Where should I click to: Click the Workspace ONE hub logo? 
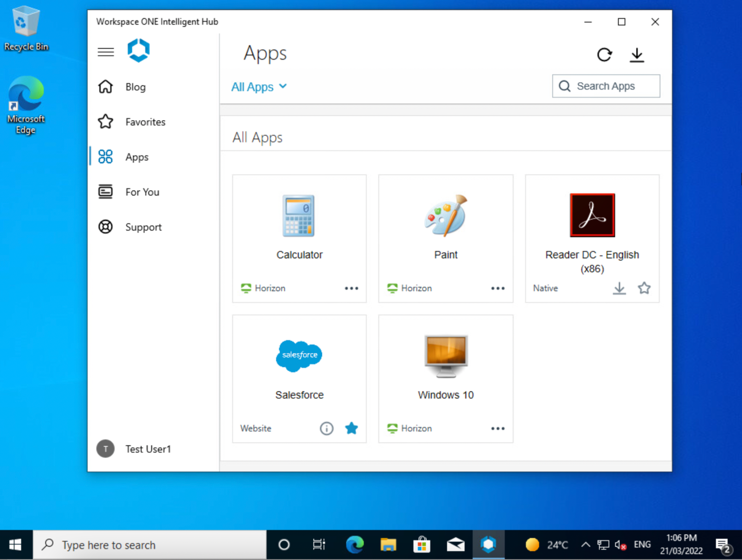(138, 51)
